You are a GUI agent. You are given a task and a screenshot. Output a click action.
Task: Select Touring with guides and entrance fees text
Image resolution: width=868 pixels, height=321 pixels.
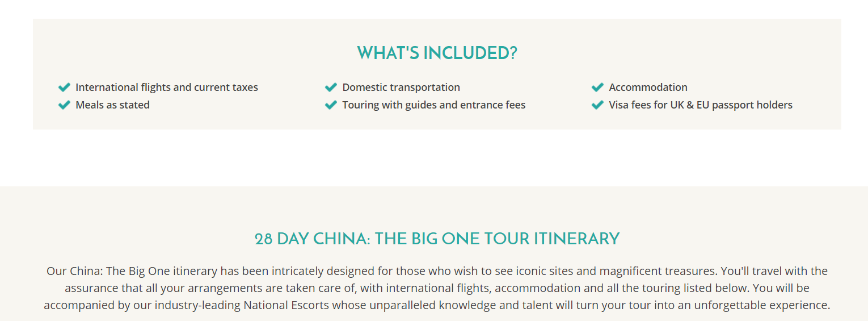(434, 105)
